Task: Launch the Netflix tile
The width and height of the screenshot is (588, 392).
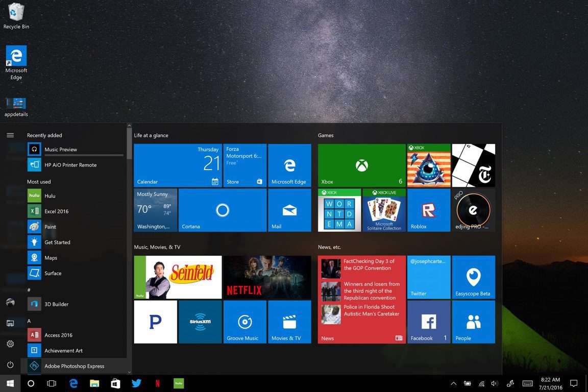Action: pos(267,277)
